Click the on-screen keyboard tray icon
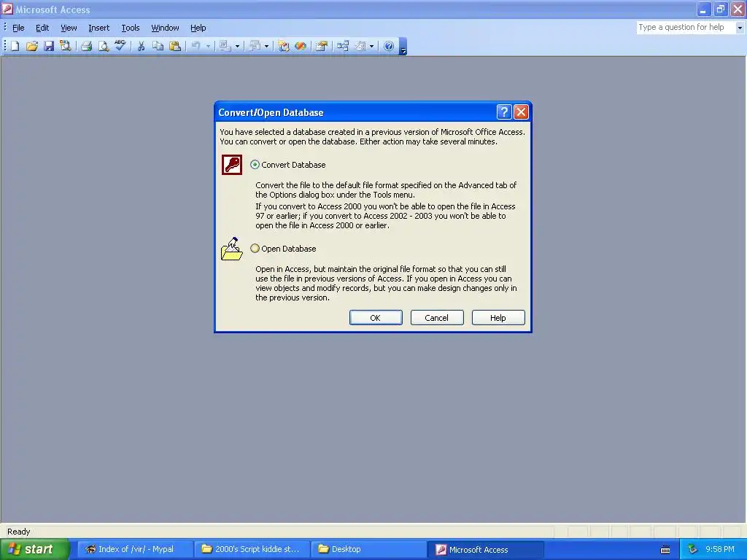Image resolution: width=747 pixels, height=560 pixels. point(665,550)
